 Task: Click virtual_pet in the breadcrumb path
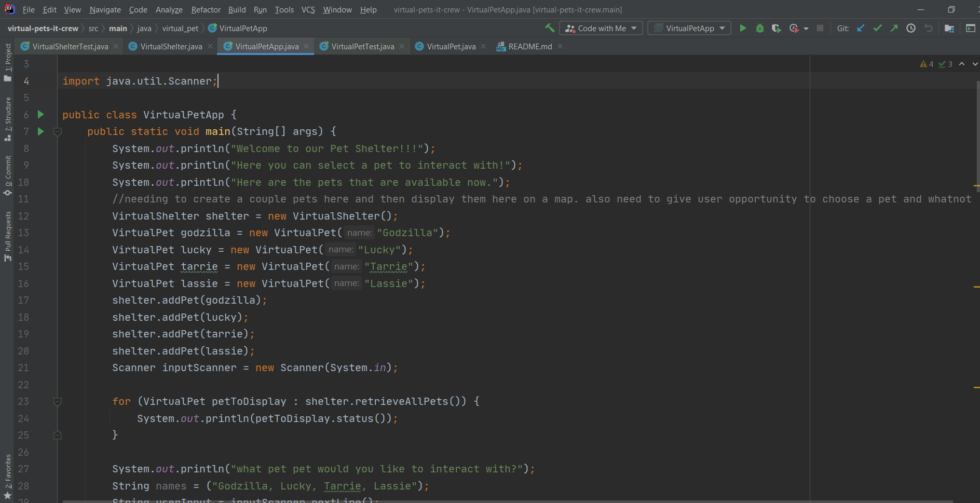click(x=180, y=28)
